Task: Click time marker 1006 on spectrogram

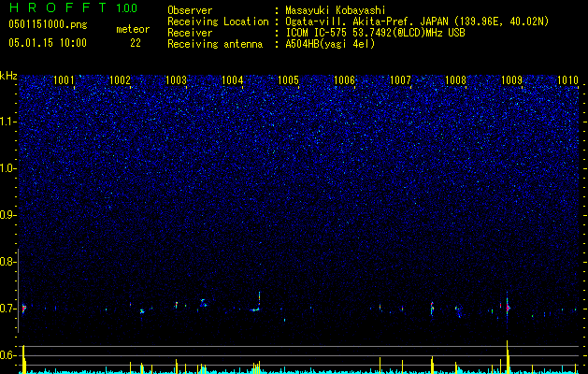Action: 344,79
